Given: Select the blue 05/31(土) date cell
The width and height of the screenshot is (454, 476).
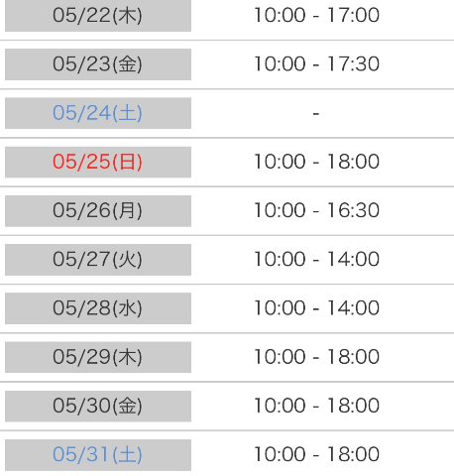Looking at the screenshot, I should pos(98,455).
